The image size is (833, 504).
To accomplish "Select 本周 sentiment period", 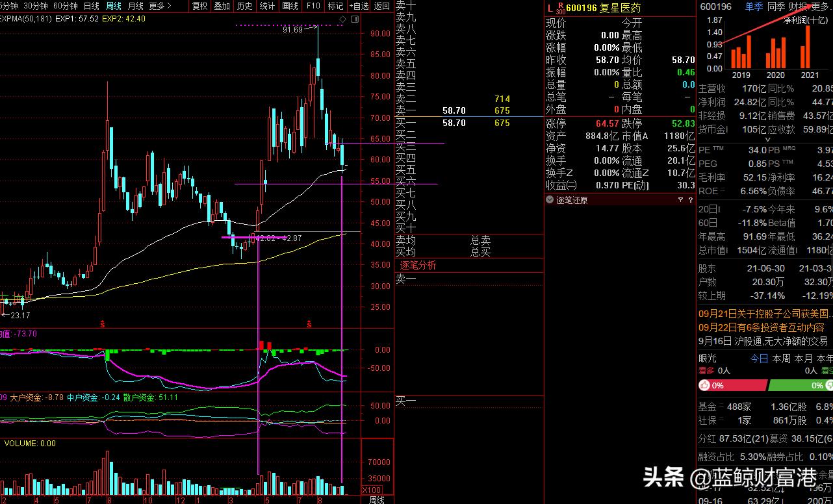I will tap(781, 358).
